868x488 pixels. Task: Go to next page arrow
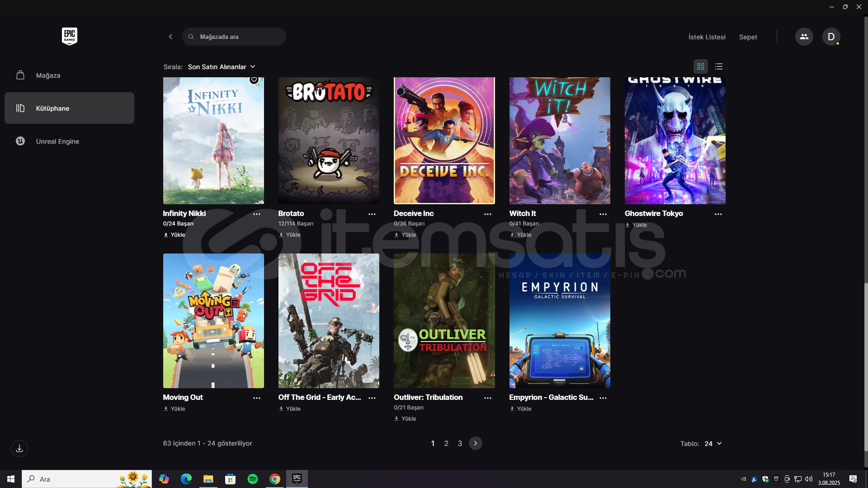click(x=476, y=443)
